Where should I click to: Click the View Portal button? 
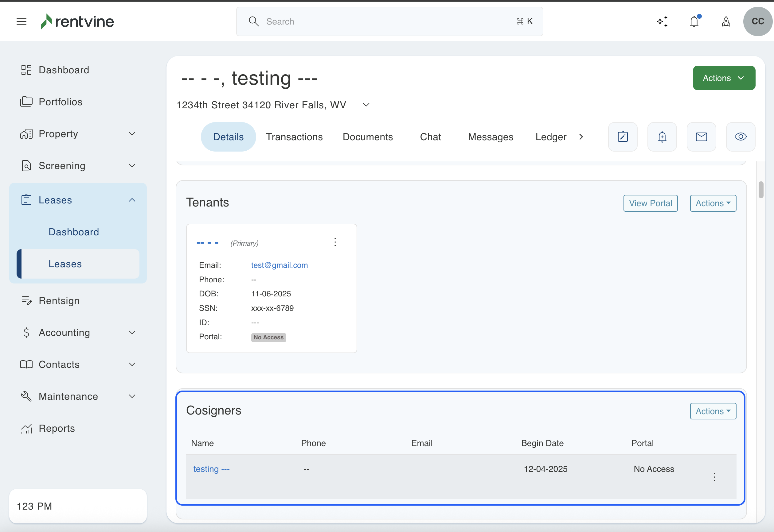tap(650, 203)
